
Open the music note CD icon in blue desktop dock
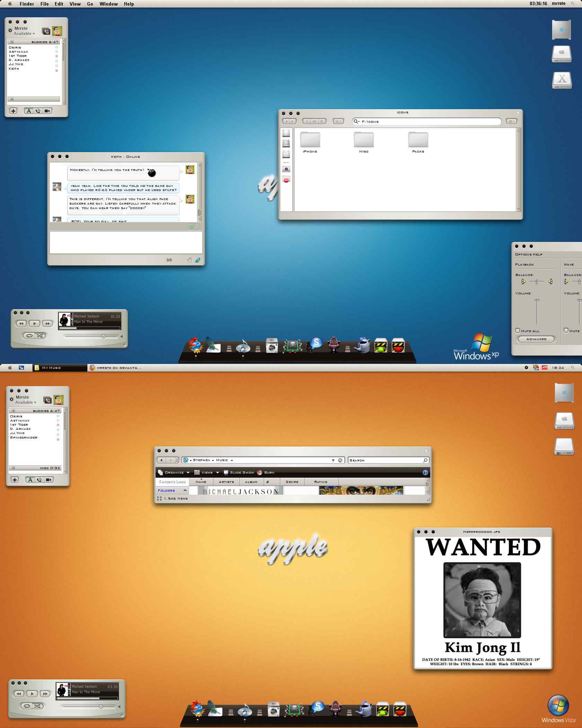pos(243,346)
